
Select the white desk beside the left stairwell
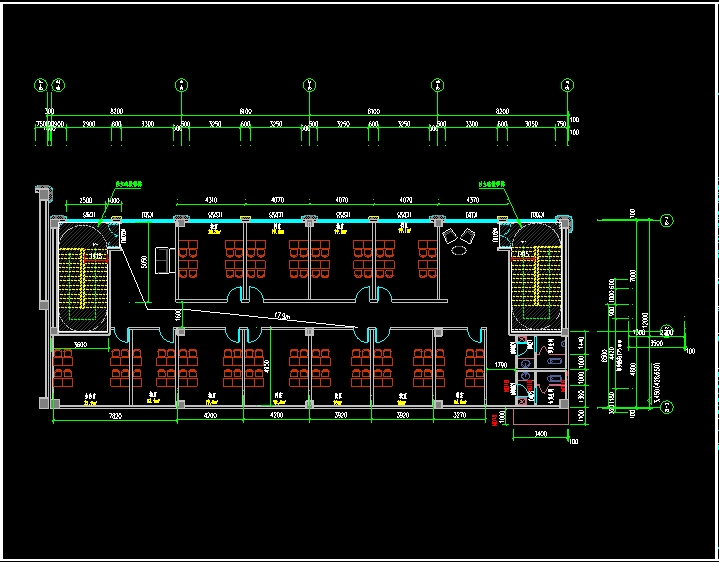[x=163, y=256]
